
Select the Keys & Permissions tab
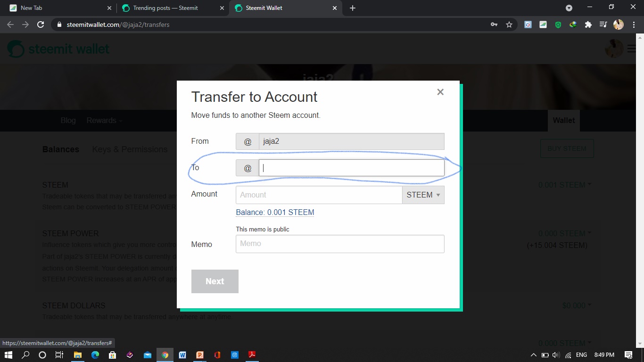[x=130, y=149]
